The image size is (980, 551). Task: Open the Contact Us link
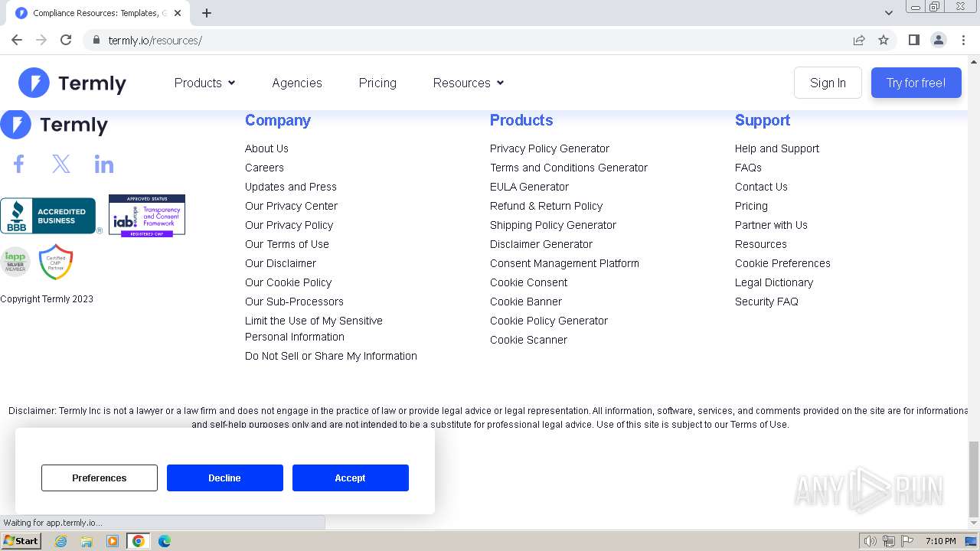pyautogui.click(x=761, y=187)
